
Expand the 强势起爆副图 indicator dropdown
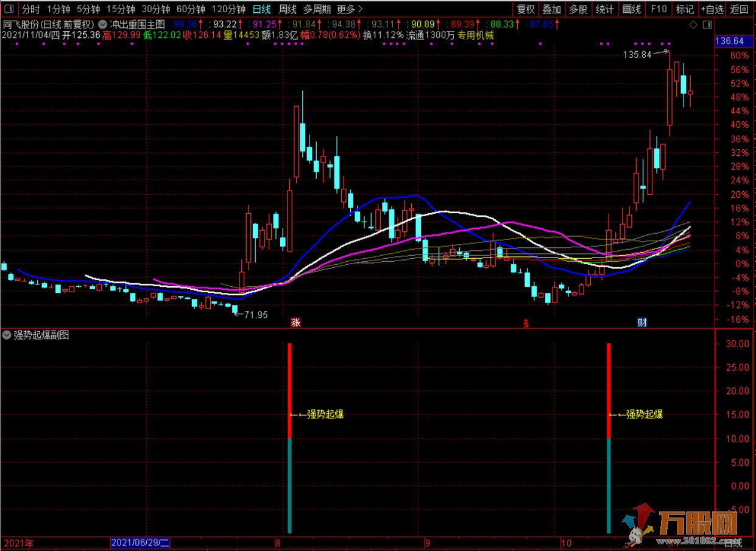6,335
